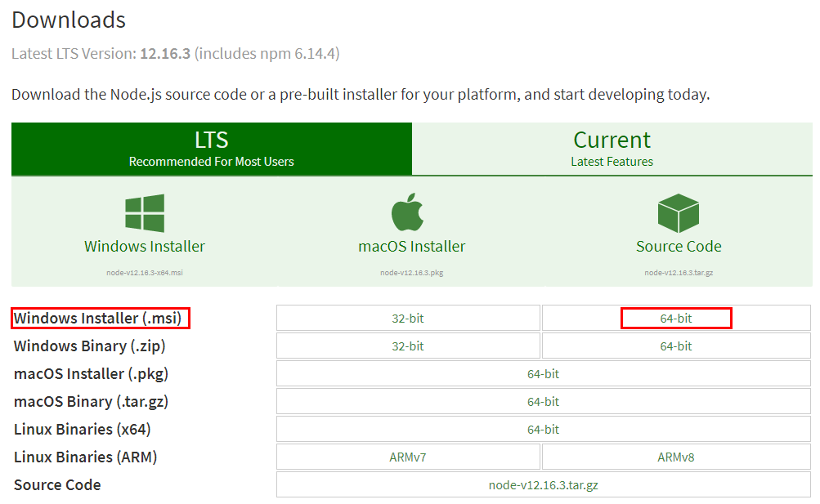
Task: Download 64-bit Linux Binaries (x64)
Action: (544, 429)
